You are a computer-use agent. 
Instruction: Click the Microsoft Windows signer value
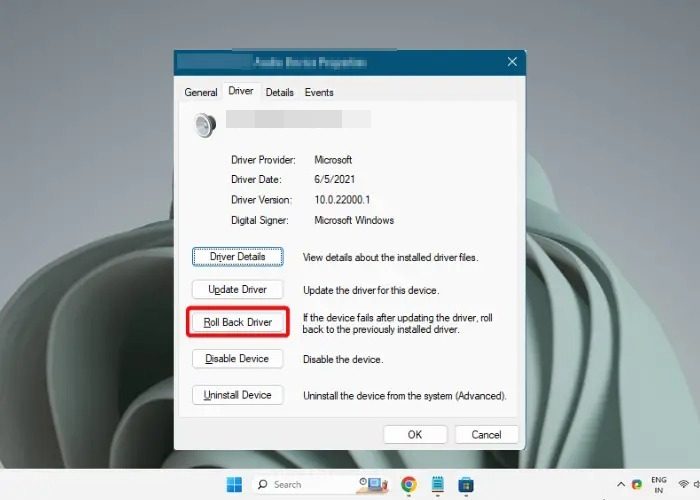pos(354,220)
